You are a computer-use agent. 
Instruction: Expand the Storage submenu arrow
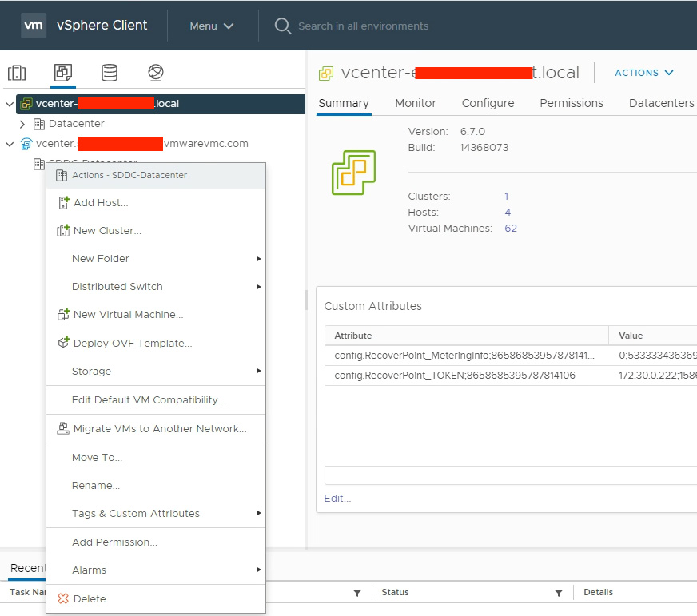tap(258, 371)
